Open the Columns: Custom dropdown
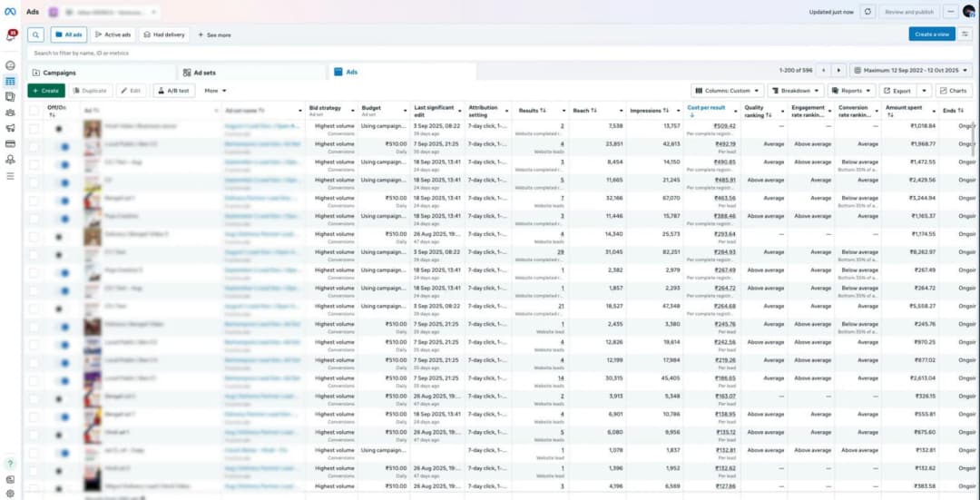This screenshot has width=980, height=500. [x=727, y=91]
